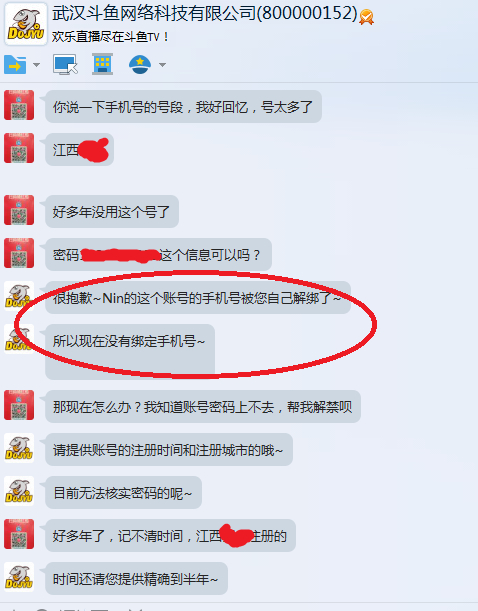Click red avatar beside 好多年了 message
This screenshot has width=478, height=611.
point(19,534)
